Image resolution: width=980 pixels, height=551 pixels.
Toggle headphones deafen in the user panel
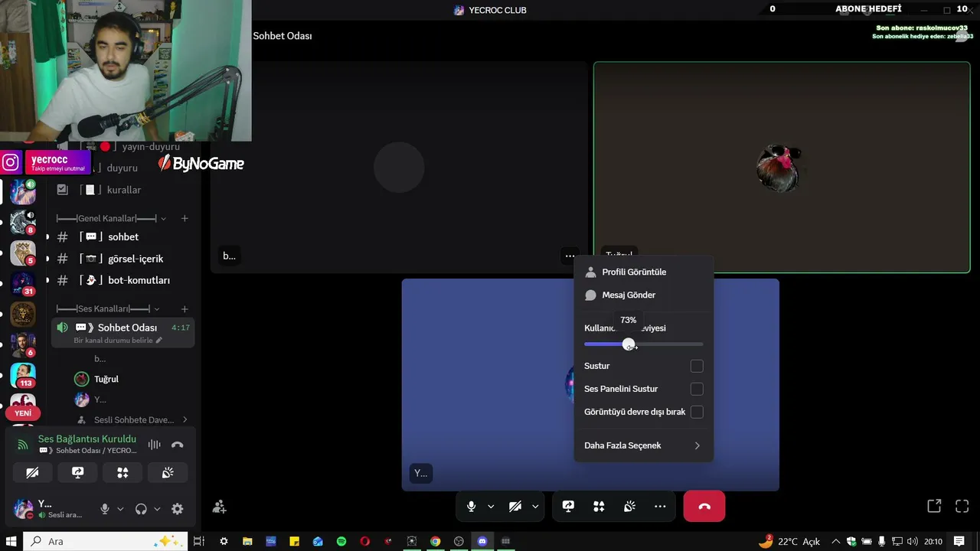[141, 509]
